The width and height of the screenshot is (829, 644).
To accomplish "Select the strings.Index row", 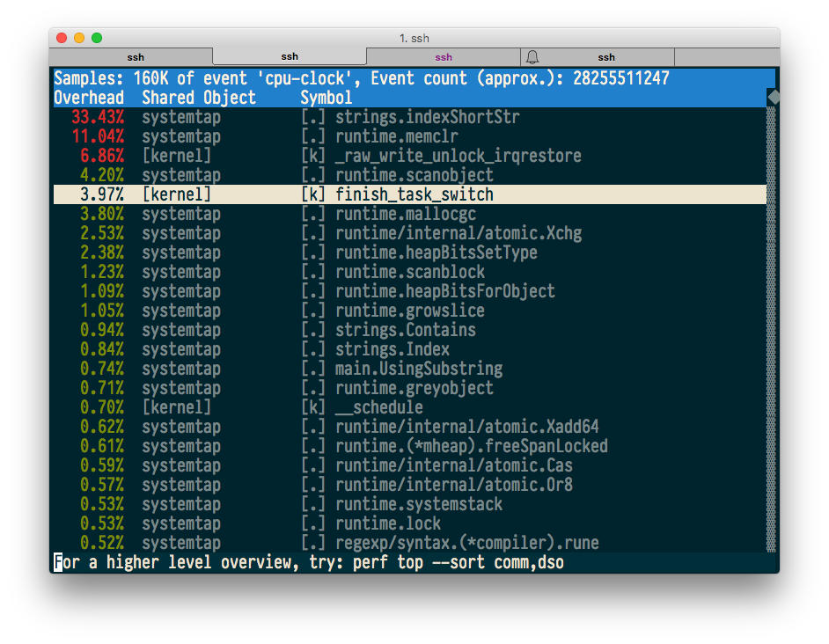I will tap(410, 349).
